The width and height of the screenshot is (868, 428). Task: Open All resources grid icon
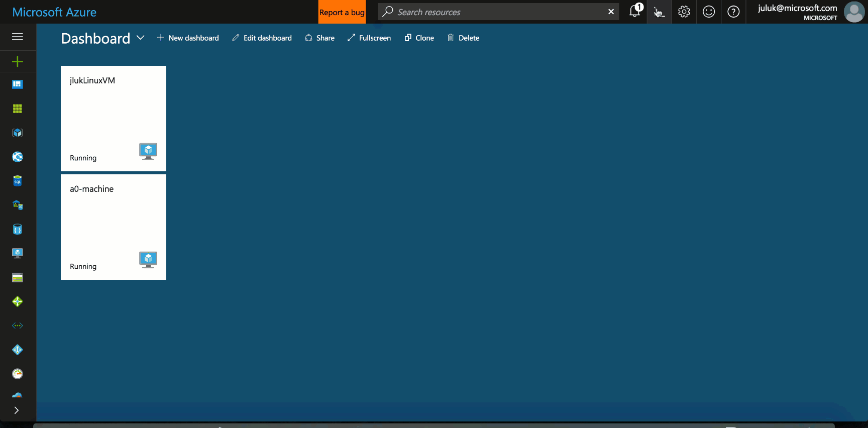(x=18, y=109)
